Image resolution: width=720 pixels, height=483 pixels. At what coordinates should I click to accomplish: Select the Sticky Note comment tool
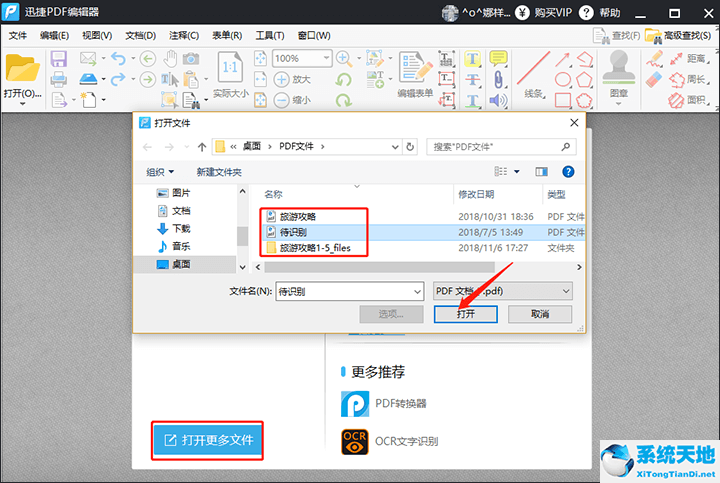498,58
